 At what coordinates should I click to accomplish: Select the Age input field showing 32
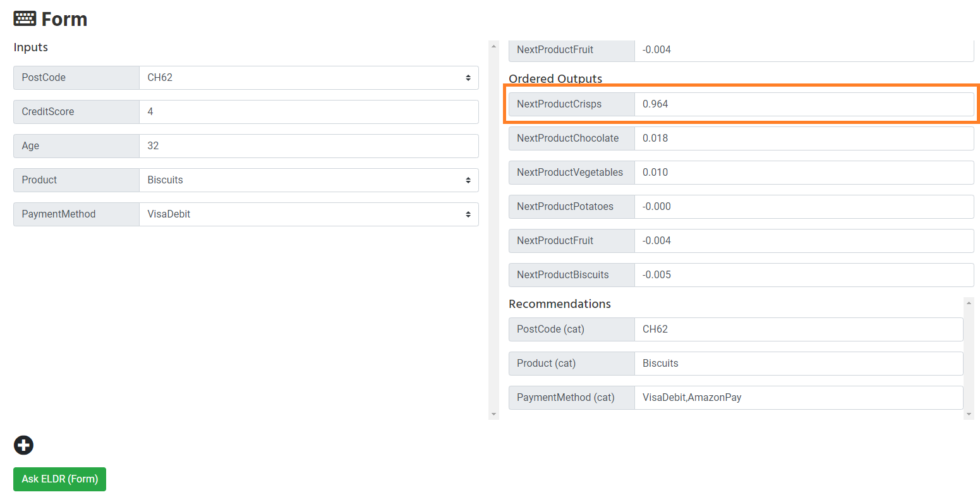point(310,145)
